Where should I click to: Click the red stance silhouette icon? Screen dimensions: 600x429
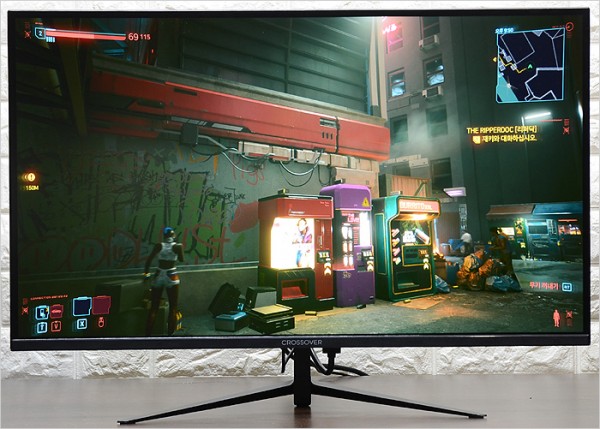click(556, 318)
